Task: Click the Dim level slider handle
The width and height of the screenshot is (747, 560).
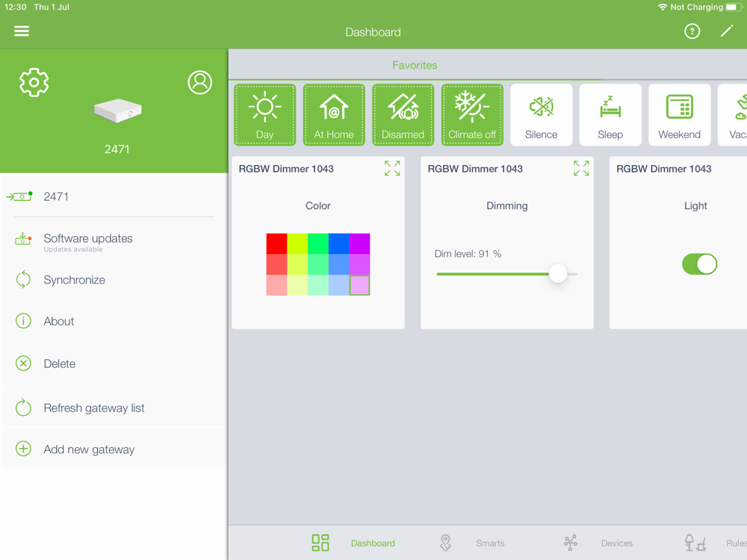Action: pyautogui.click(x=558, y=273)
